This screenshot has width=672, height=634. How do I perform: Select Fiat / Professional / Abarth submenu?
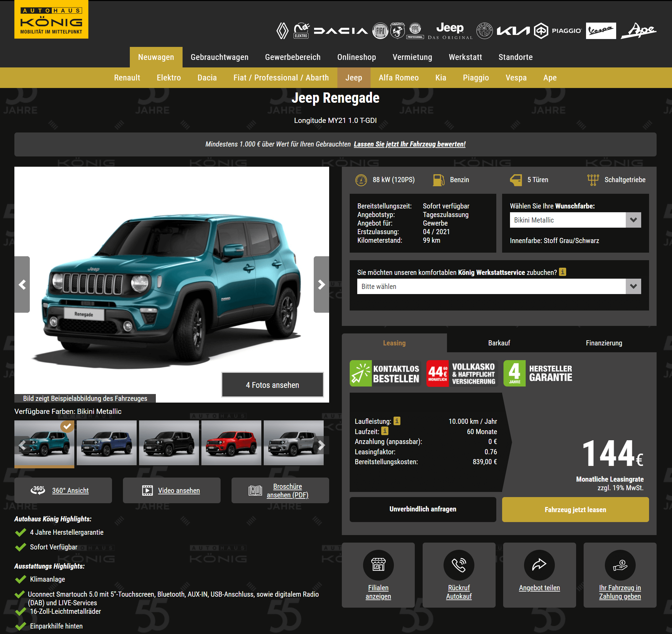(281, 78)
